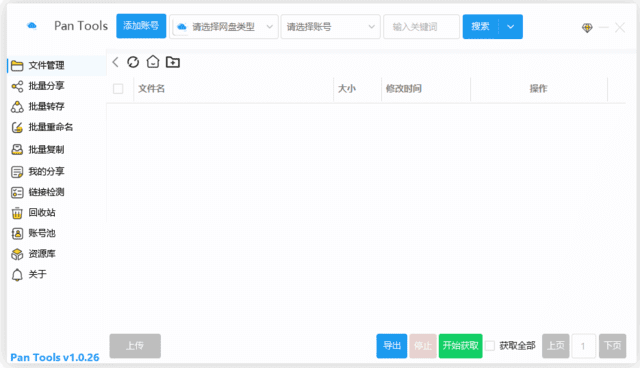Focus the 输入关键词 search field
This screenshot has height=368, width=640.
tap(421, 27)
